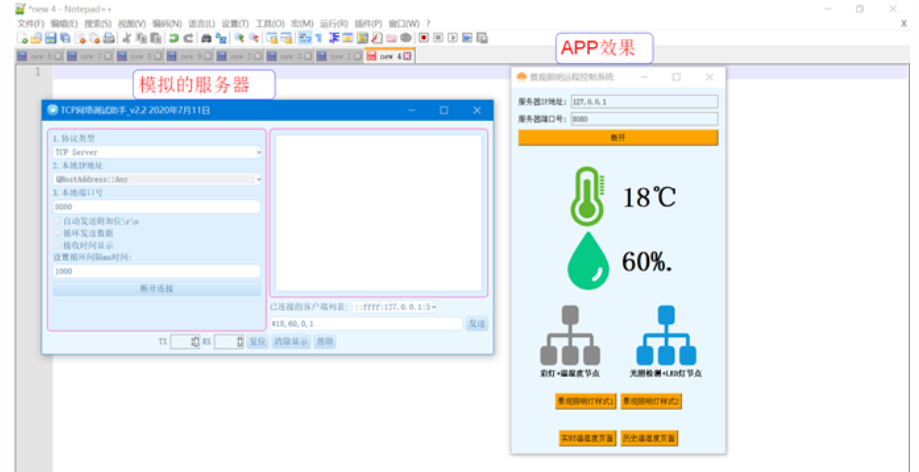
Task: Click the Start Recording macro icon
Action: coord(424,38)
